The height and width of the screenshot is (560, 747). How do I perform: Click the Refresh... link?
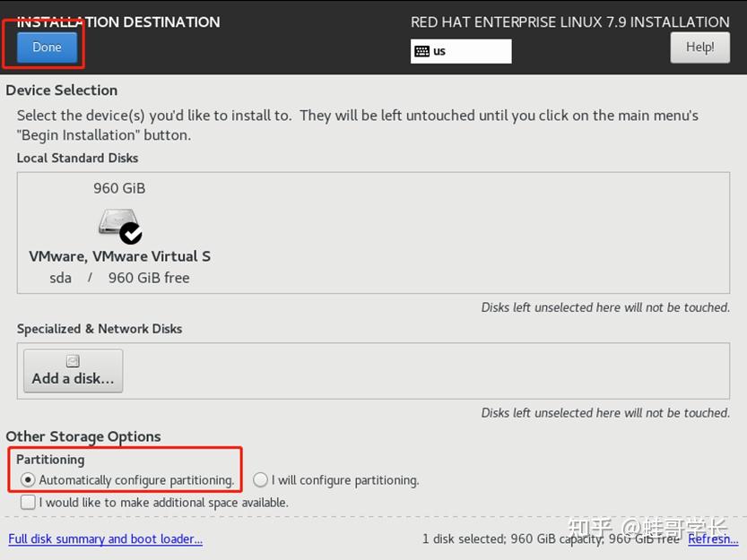click(x=713, y=538)
